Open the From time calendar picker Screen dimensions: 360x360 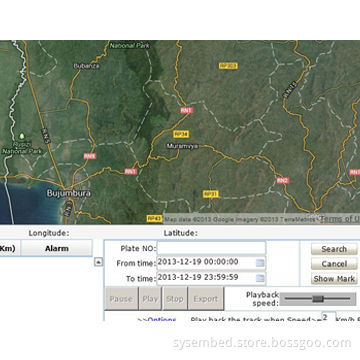pos(260,263)
